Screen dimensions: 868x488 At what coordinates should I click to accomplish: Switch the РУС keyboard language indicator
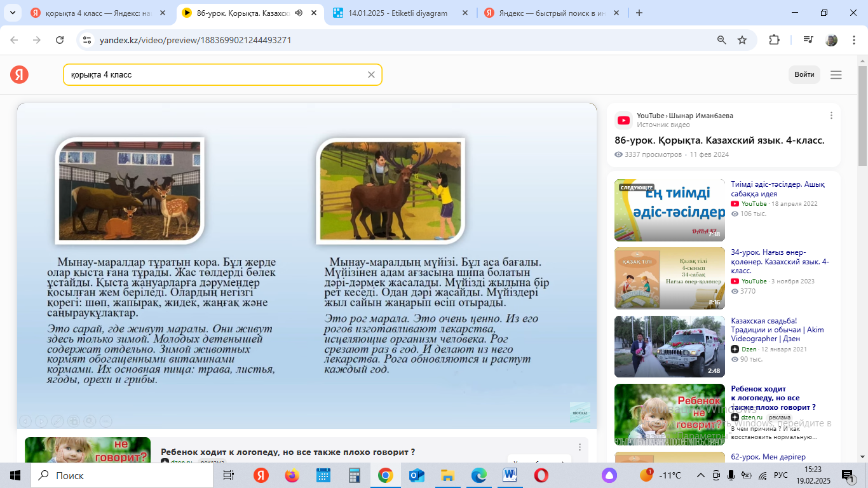pos(781,475)
